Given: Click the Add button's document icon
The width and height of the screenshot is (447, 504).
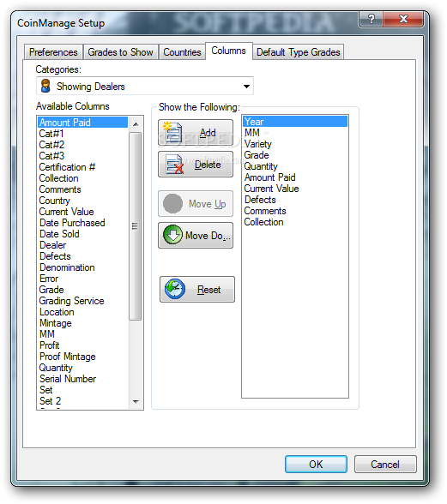Looking at the screenshot, I should coord(172,132).
